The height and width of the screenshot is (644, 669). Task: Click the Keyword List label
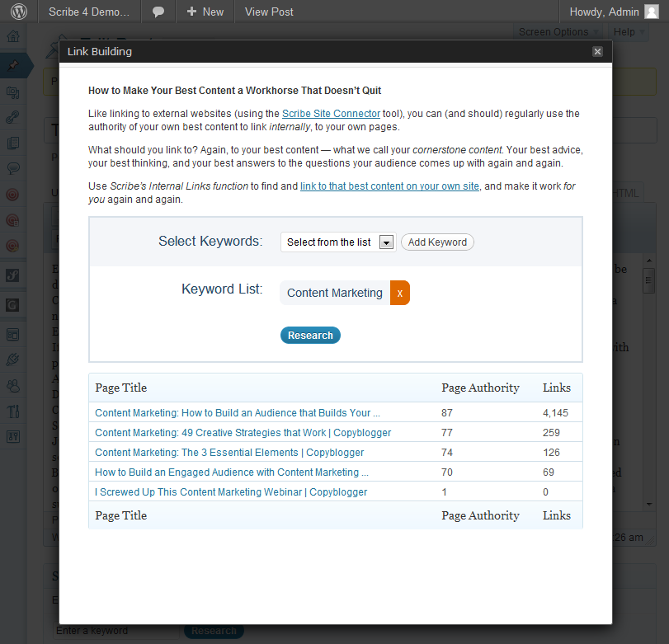pyautogui.click(x=222, y=289)
